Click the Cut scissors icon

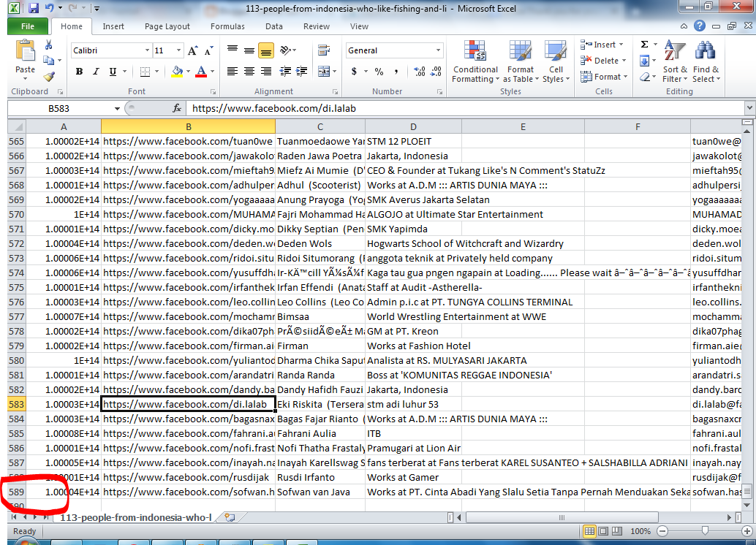pyautogui.click(x=49, y=45)
